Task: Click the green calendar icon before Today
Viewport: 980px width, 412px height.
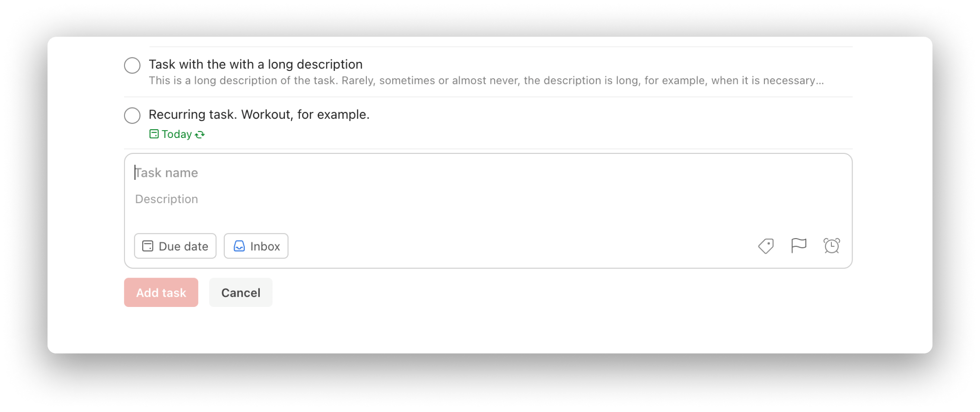Action: pyautogui.click(x=154, y=134)
